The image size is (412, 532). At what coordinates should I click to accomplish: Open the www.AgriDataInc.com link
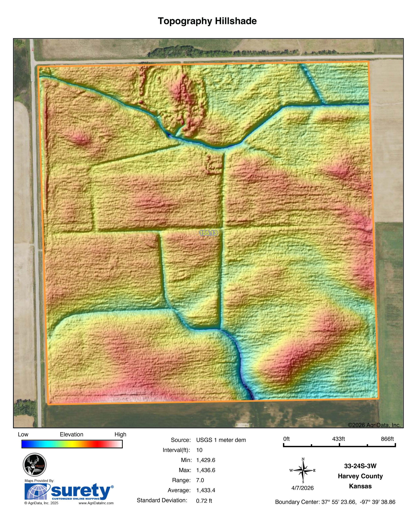tap(96, 503)
